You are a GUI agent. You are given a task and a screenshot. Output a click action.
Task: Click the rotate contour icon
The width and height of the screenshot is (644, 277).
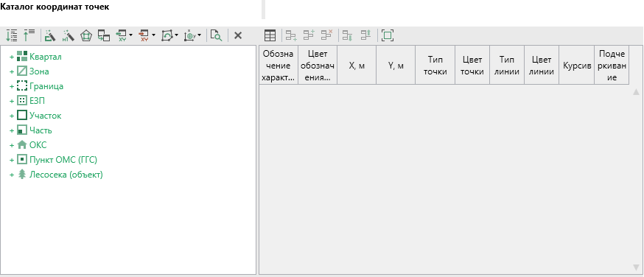[x=167, y=35]
